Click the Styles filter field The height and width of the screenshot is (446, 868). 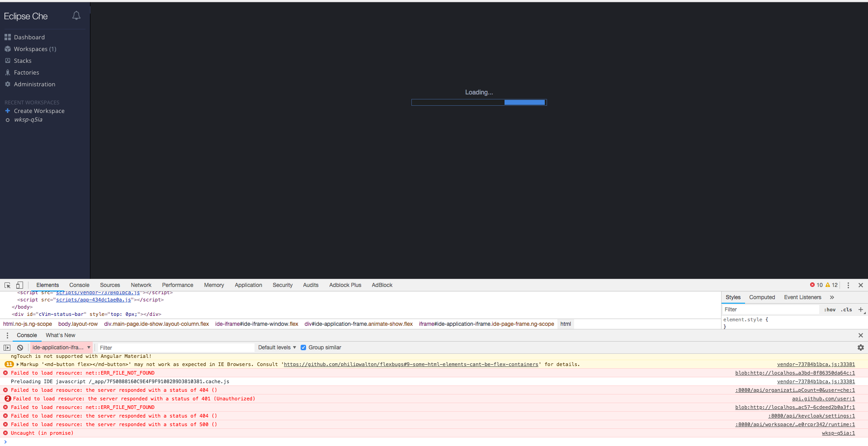point(771,310)
